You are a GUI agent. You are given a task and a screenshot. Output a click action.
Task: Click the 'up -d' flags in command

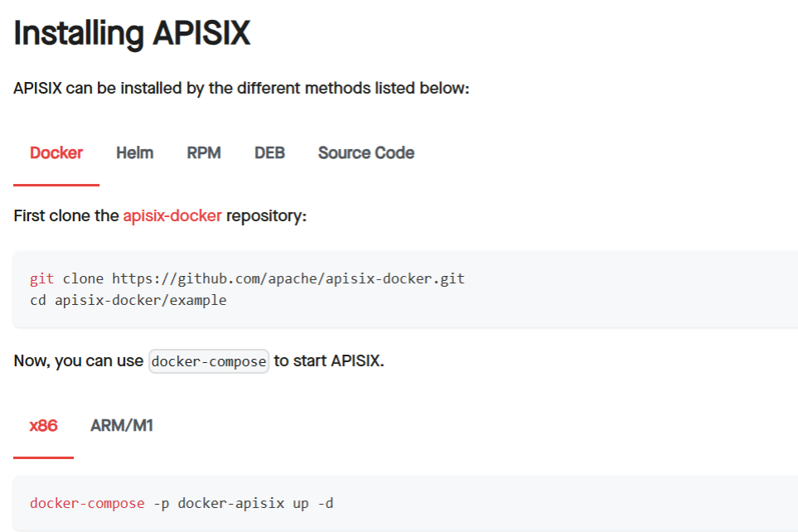point(313,504)
